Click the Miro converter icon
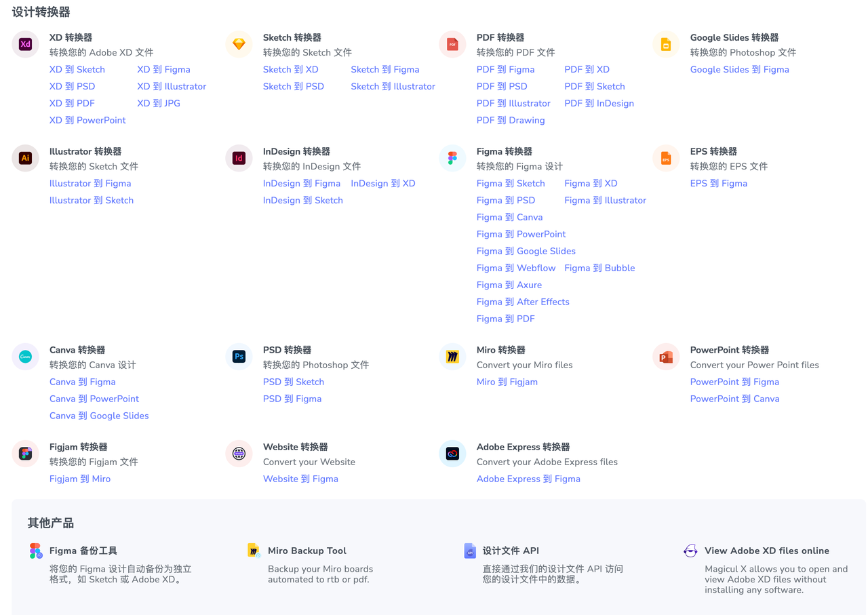This screenshot has height=615, width=868. pos(452,357)
